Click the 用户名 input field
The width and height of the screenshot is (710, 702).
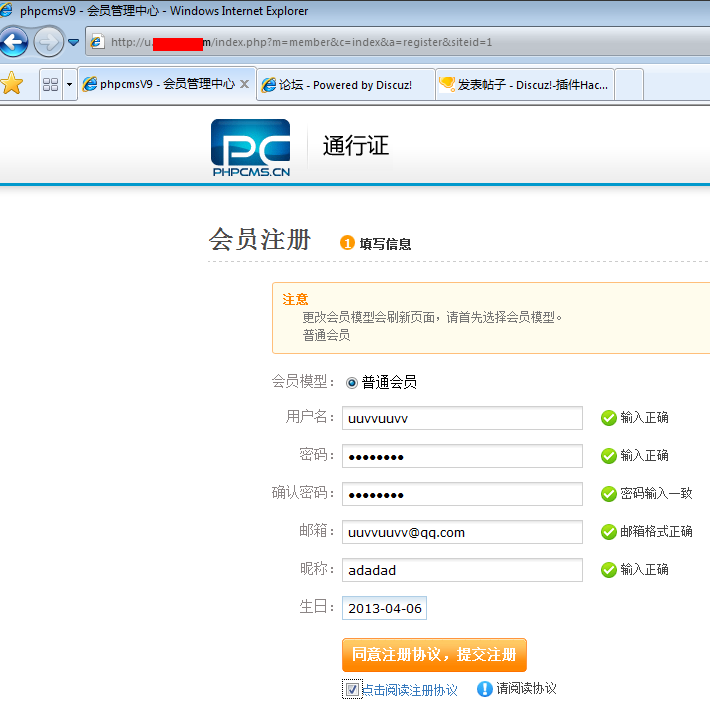pos(462,418)
